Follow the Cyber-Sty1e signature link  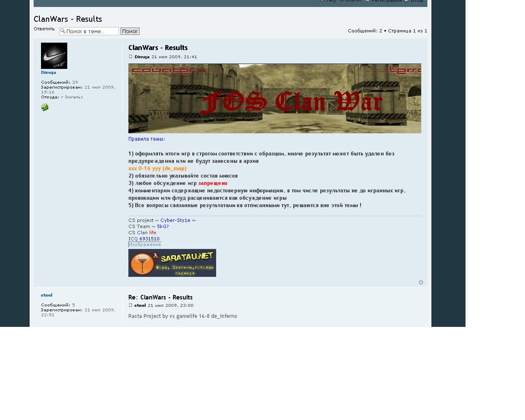[178, 220]
